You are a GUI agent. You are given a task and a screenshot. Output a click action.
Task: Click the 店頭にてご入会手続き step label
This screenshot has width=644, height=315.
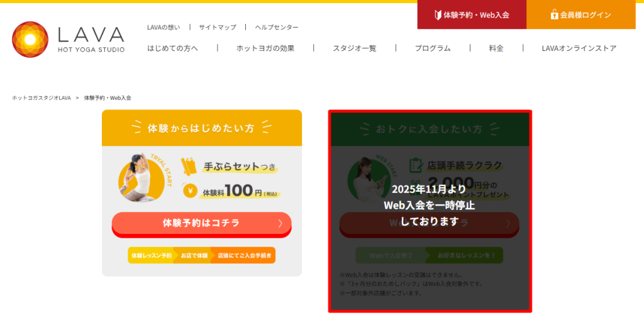point(244,255)
